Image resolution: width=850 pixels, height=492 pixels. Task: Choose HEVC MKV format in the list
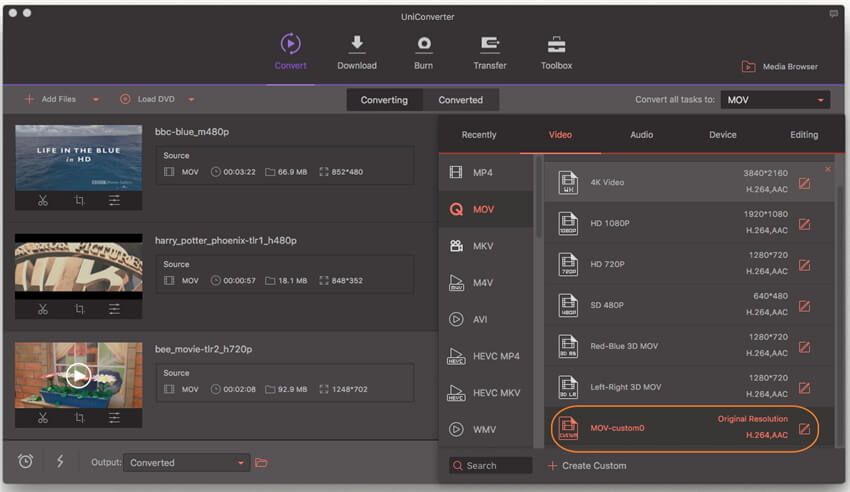(486, 393)
